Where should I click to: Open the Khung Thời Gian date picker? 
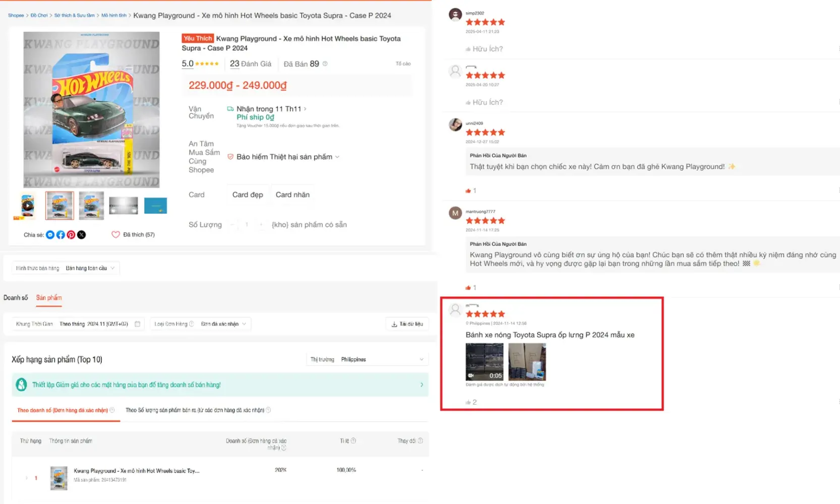[x=78, y=324]
